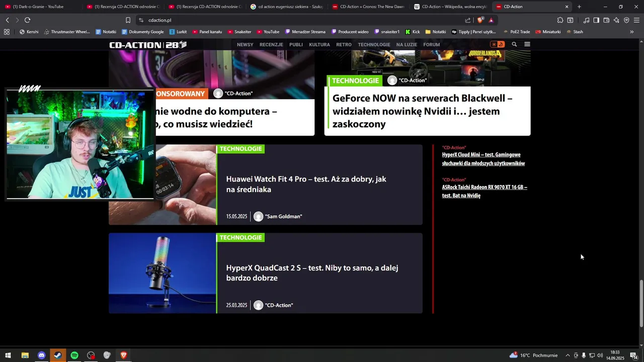The width and height of the screenshot is (644, 362).
Task: Open the PUBLI menu item
Action: [x=296, y=44]
